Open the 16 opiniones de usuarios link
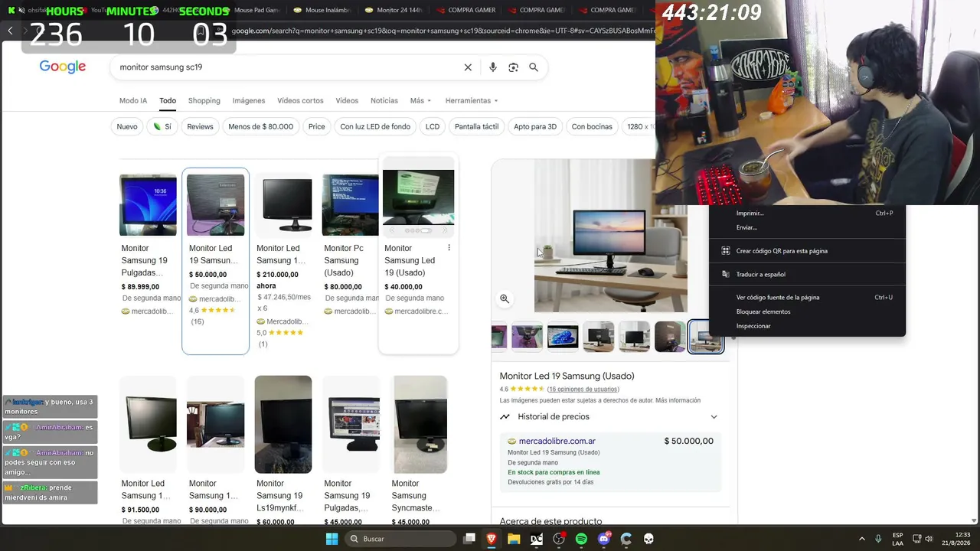 583,390
